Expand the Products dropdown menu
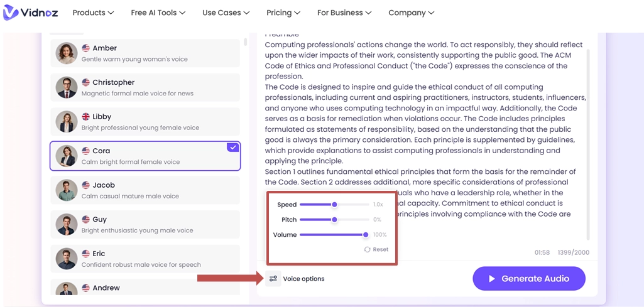 pos(93,13)
